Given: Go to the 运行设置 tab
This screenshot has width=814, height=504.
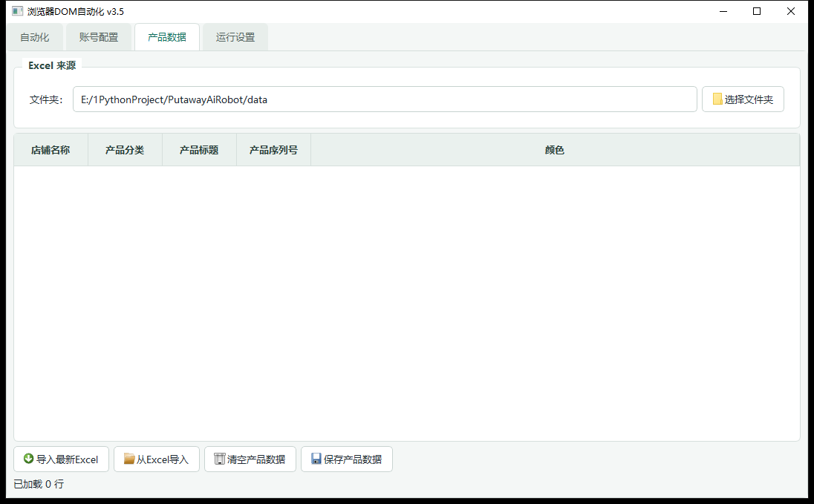Looking at the screenshot, I should pos(235,37).
